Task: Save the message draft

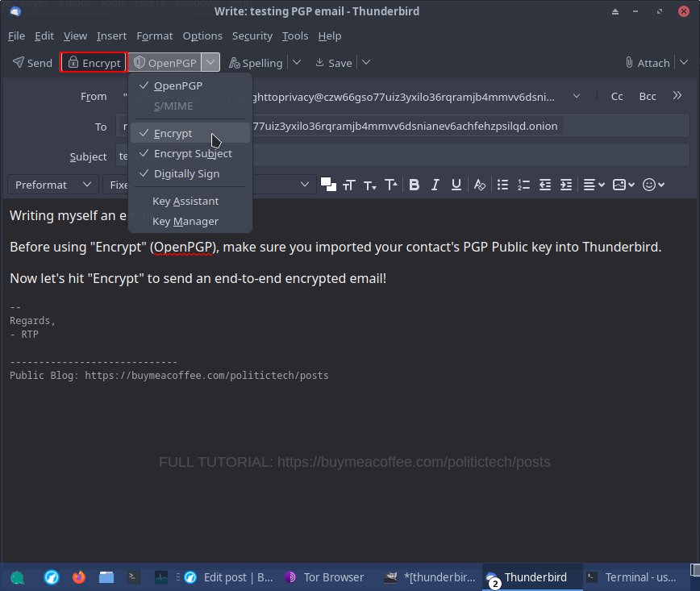Action: 334,63
